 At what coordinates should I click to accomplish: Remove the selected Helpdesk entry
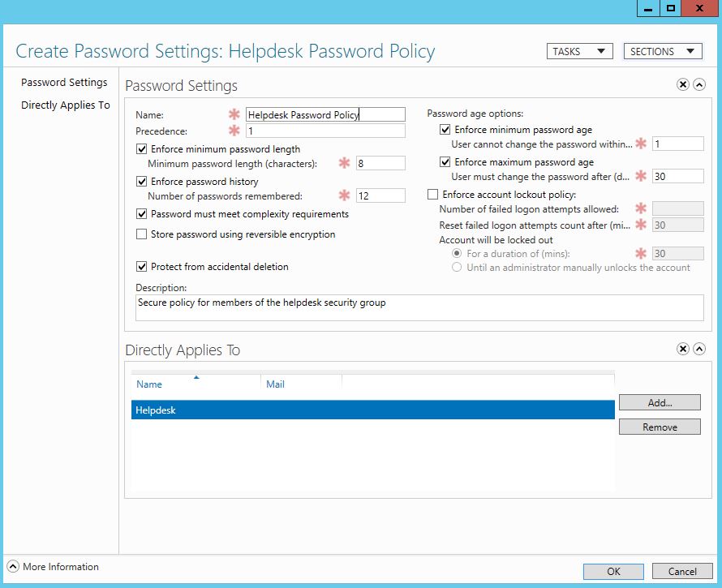(x=660, y=427)
